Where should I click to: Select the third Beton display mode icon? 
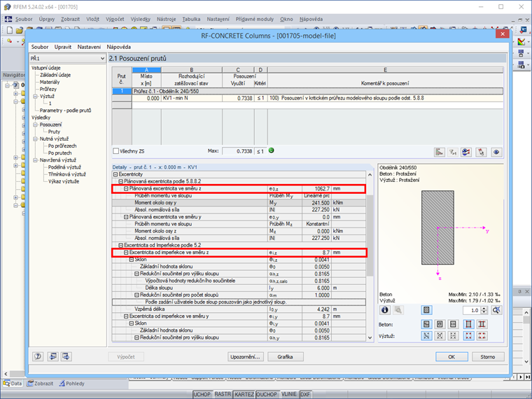(x=453, y=324)
